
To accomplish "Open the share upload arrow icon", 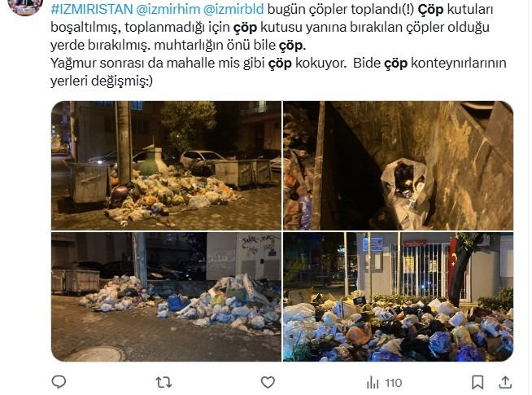I will click(x=505, y=383).
